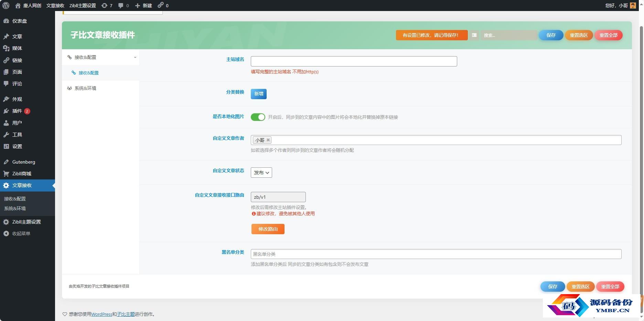Open user avatar at top right
This screenshot has width=644, height=321.
(633, 6)
